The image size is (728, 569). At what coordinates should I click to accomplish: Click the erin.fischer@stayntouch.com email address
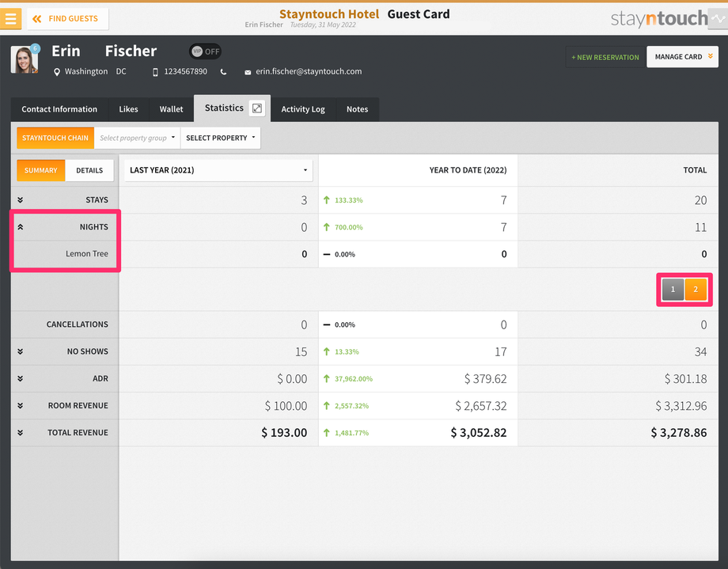pyautogui.click(x=309, y=71)
